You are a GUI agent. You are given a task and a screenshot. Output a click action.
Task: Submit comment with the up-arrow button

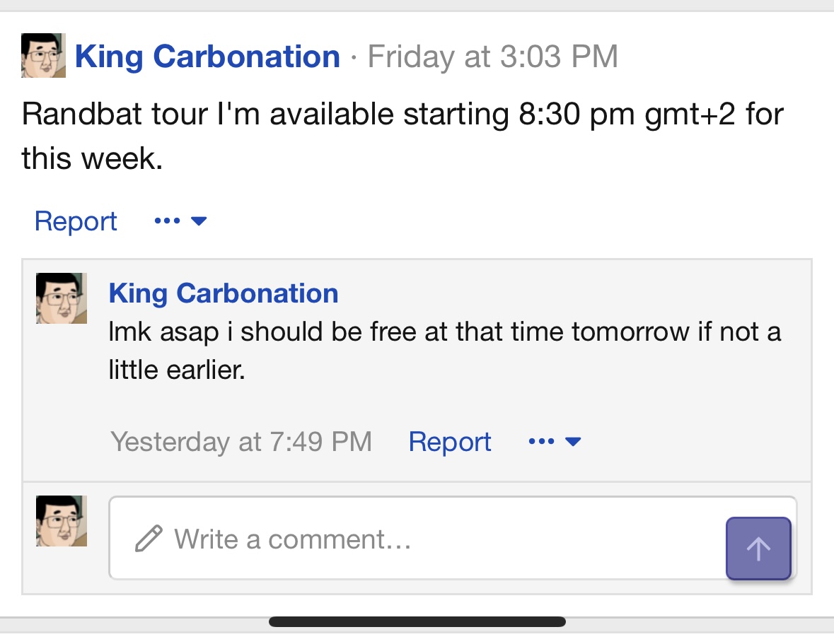point(758,549)
